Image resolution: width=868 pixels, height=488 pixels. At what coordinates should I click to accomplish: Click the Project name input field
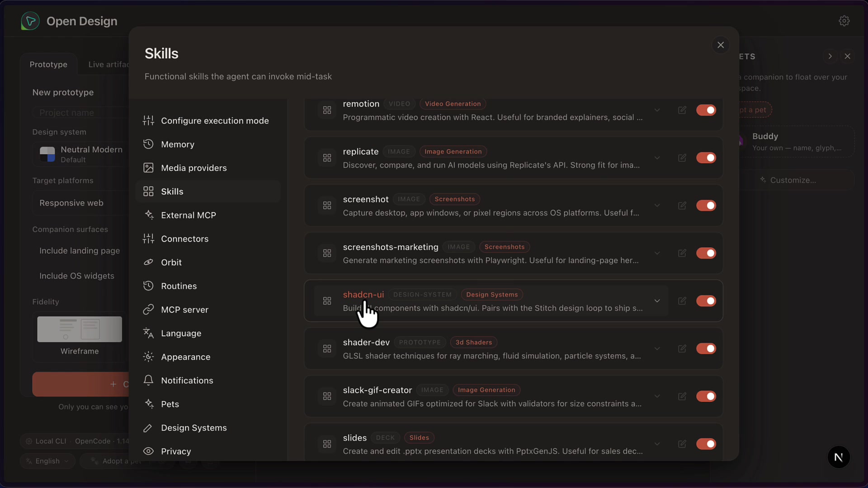coord(80,113)
